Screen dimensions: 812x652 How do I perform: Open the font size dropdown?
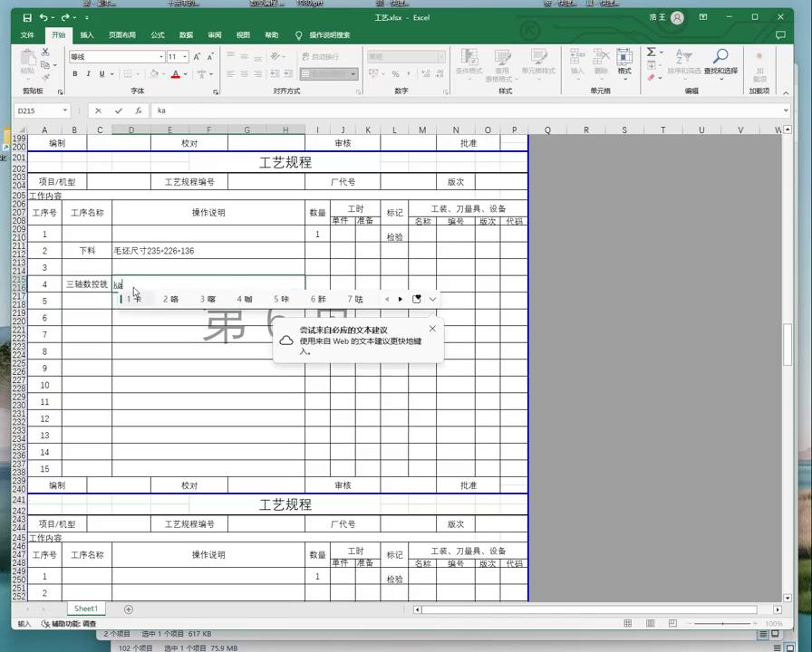point(185,57)
